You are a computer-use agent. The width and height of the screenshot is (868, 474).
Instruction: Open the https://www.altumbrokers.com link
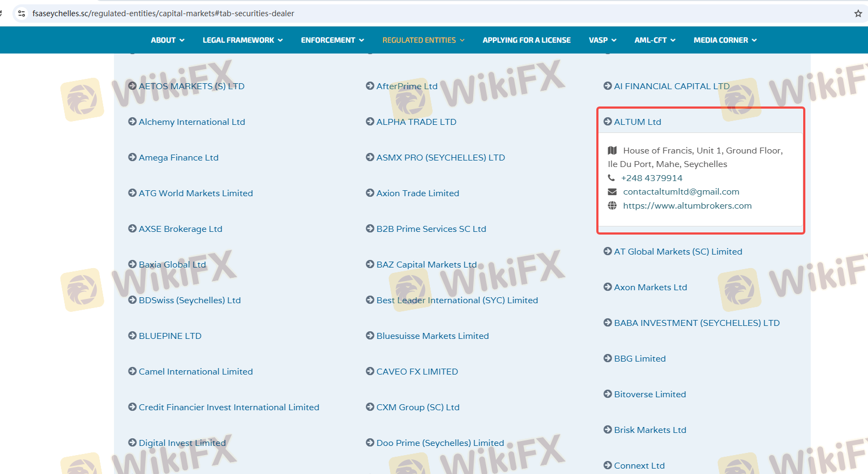tap(687, 205)
